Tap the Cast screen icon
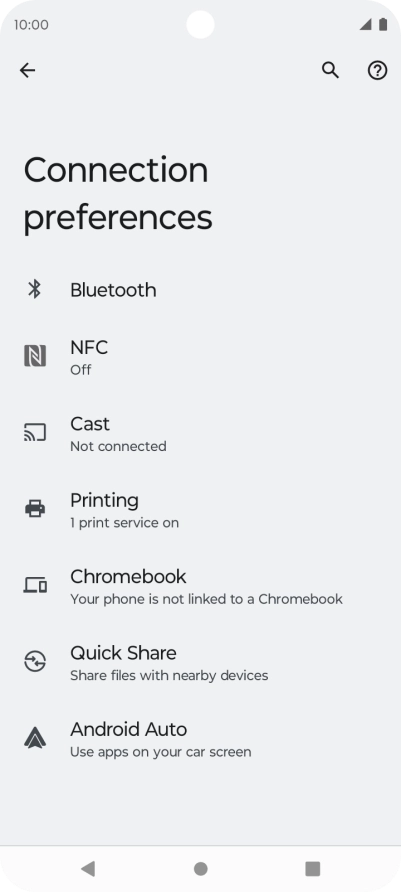The height and width of the screenshot is (892, 401). click(x=35, y=432)
